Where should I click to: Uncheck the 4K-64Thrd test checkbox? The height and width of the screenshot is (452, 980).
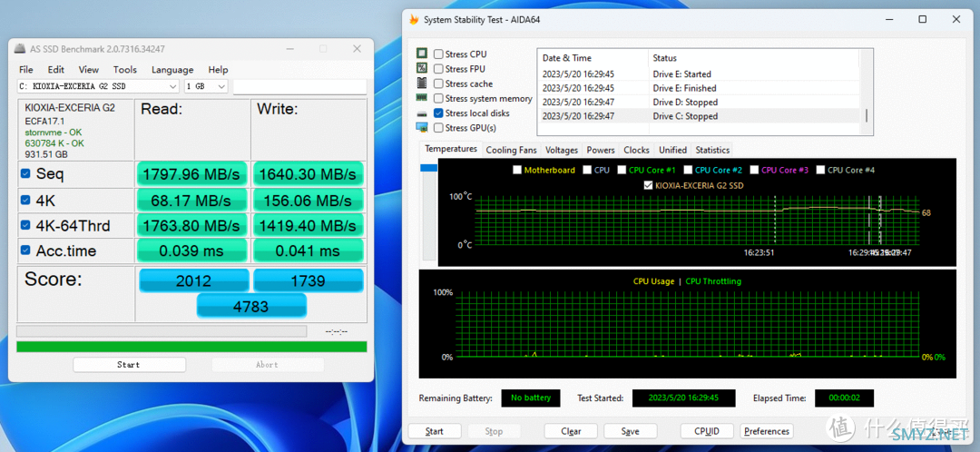tap(25, 225)
